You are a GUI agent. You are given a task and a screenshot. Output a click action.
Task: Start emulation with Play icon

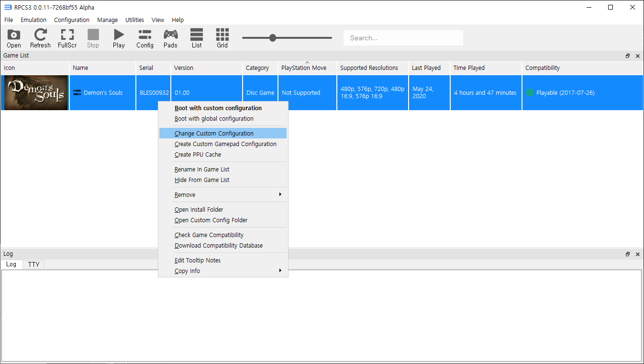pyautogui.click(x=119, y=38)
